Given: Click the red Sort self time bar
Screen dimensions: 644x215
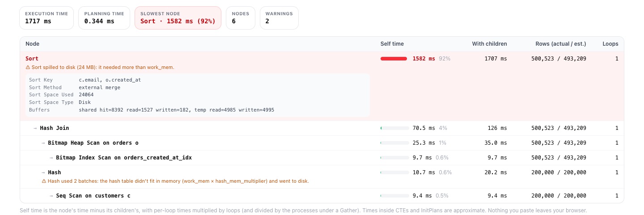Looking at the screenshot, I should point(394,59).
